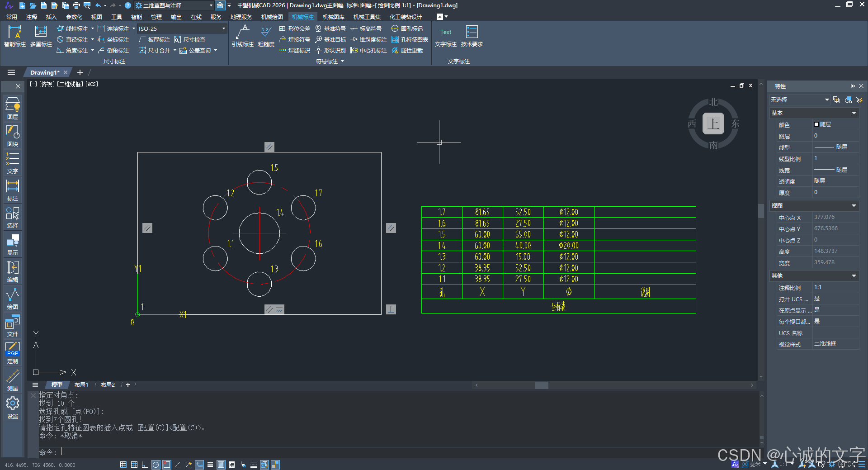Click the 焊接符号 welding symbol tool

coord(295,39)
